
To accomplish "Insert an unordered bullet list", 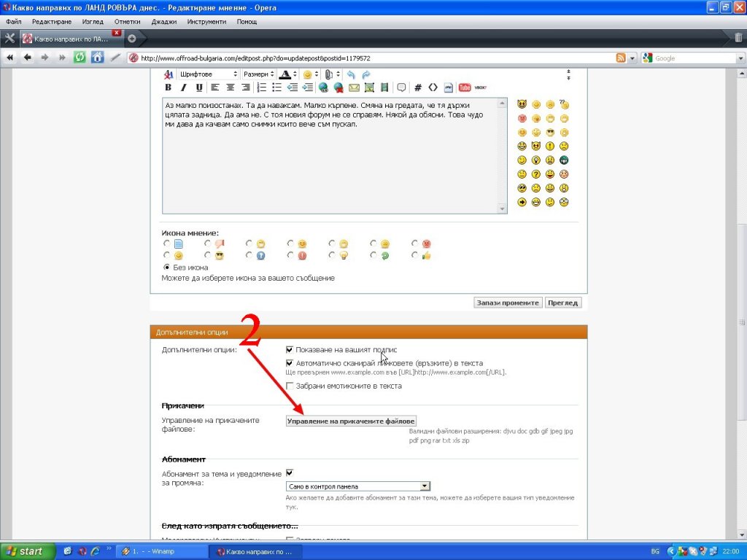I will click(x=276, y=87).
